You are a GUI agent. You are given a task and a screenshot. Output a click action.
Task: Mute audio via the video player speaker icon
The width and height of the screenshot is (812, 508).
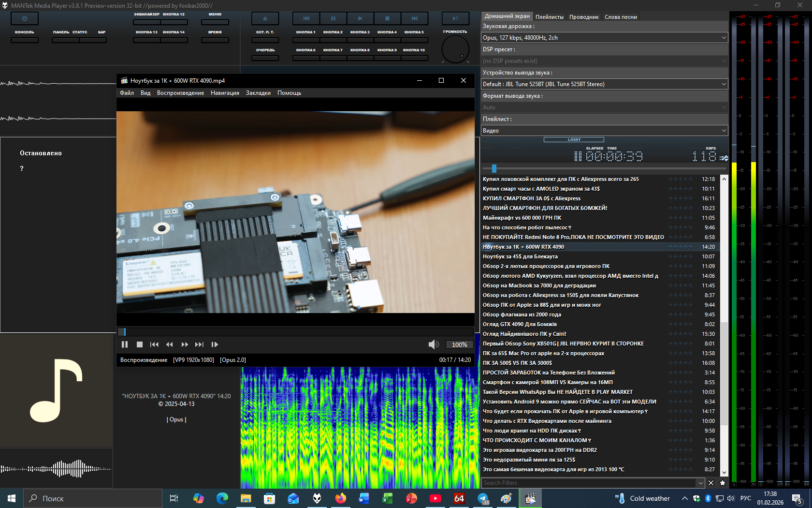[433, 344]
